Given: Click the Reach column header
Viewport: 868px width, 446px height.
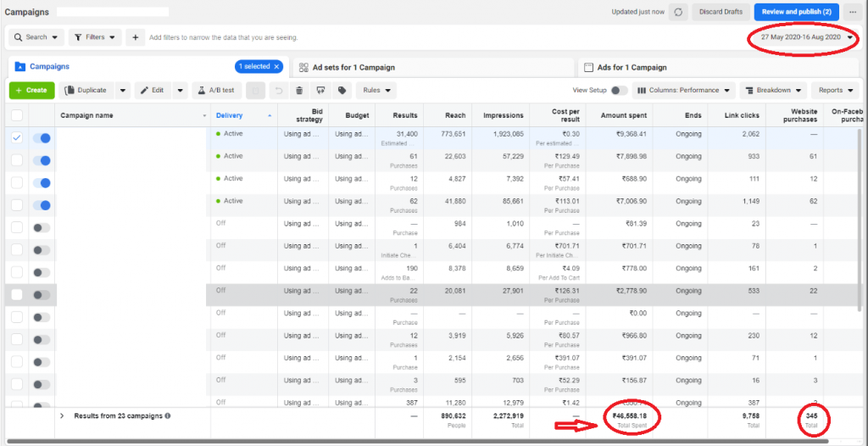Looking at the screenshot, I should pos(455,115).
